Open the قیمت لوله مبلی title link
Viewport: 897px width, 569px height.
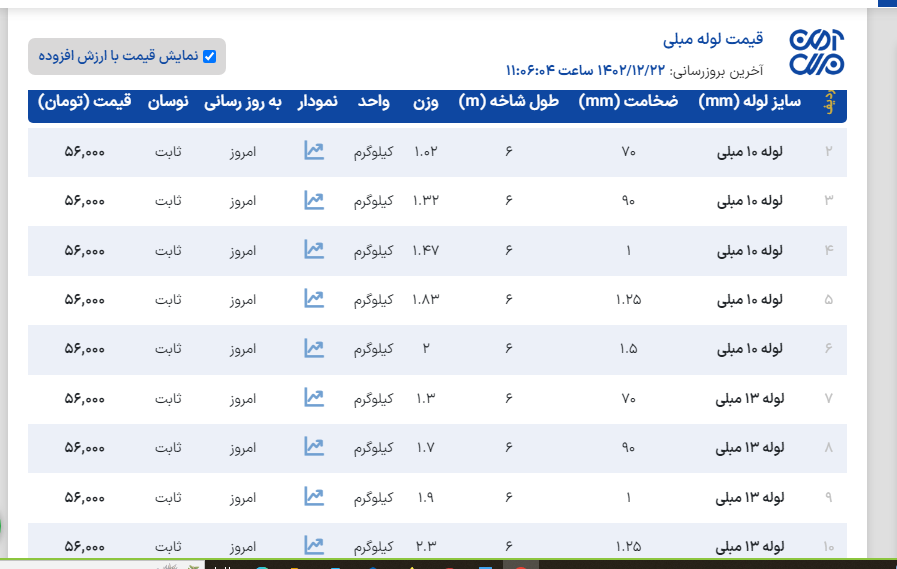(x=713, y=40)
